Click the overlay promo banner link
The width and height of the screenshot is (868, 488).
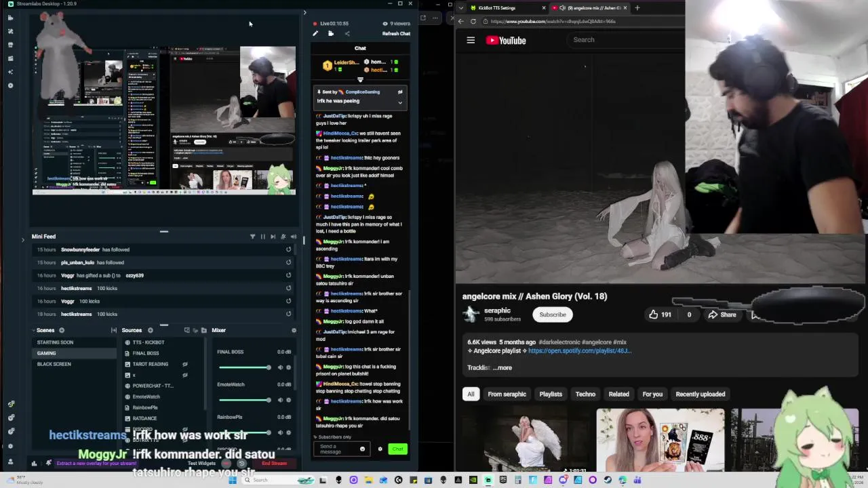tap(96, 464)
